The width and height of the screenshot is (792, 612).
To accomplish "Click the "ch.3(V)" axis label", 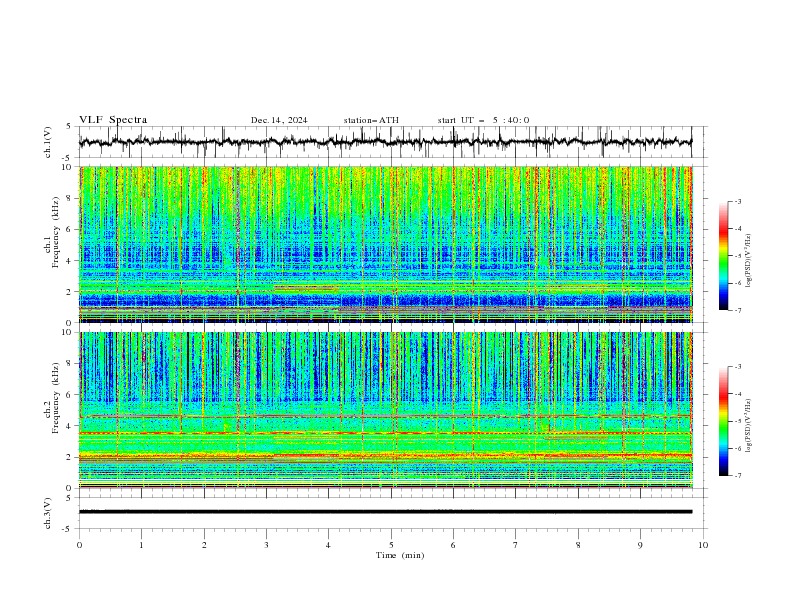I will tap(48, 514).
